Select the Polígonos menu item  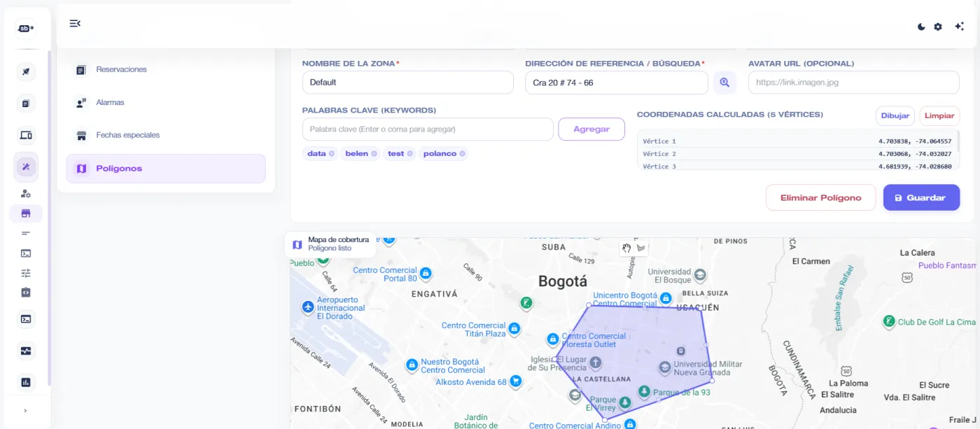coord(166,169)
